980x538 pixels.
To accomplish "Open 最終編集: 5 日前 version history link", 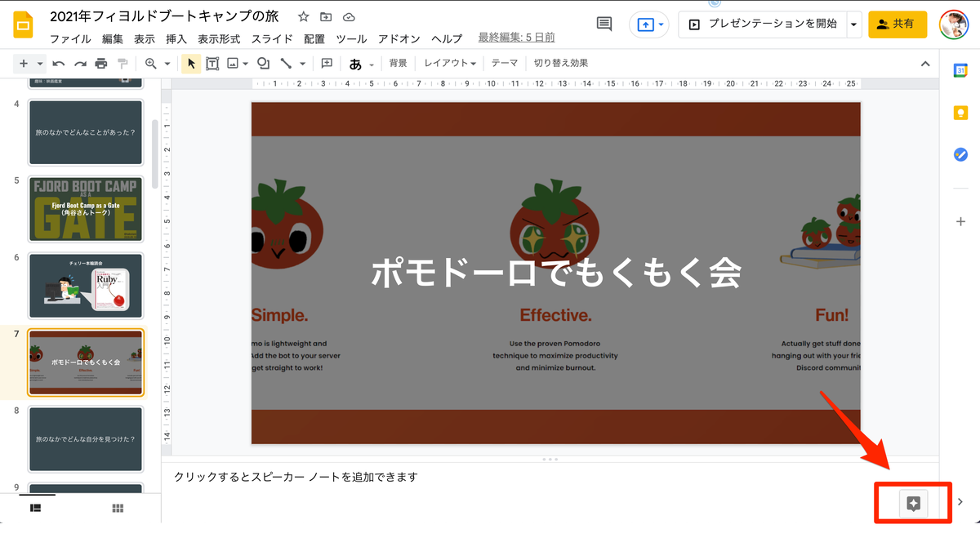I will [x=516, y=38].
